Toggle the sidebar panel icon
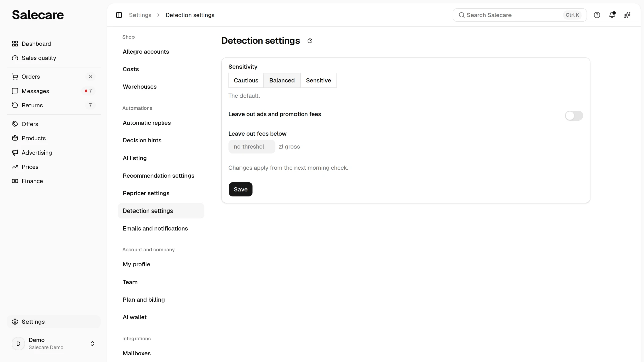Viewport: 644px width, 362px height. pyautogui.click(x=119, y=15)
